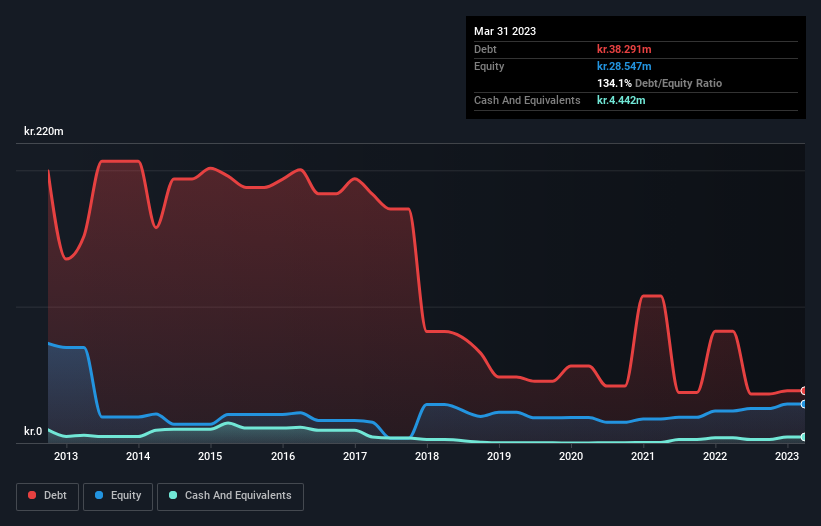The height and width of the screenshot is (526, 821).
Task: Select the 2019 x-axis label
Action: (x=499, y=456)
